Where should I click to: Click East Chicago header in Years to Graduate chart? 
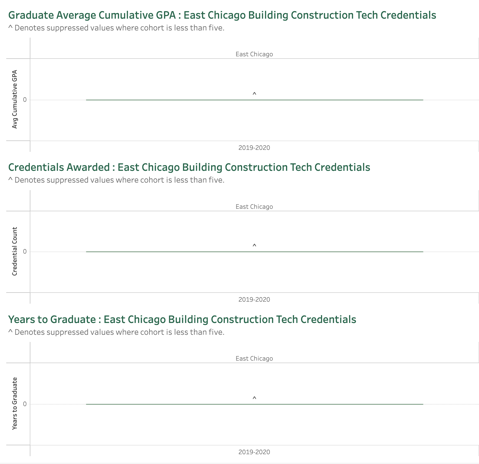[254, 358]
